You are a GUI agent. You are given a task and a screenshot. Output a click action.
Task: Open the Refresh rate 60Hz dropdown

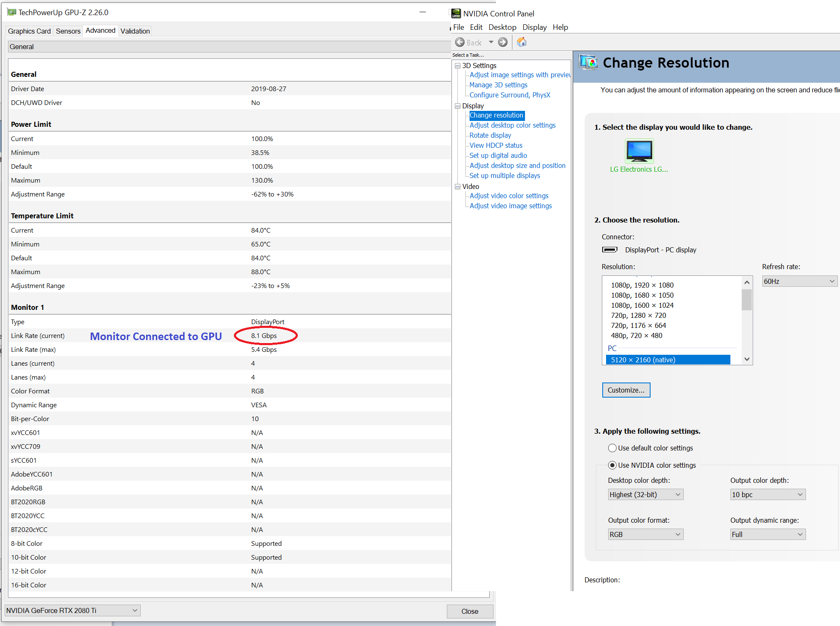pyautogui.click(x=800, y=281)
